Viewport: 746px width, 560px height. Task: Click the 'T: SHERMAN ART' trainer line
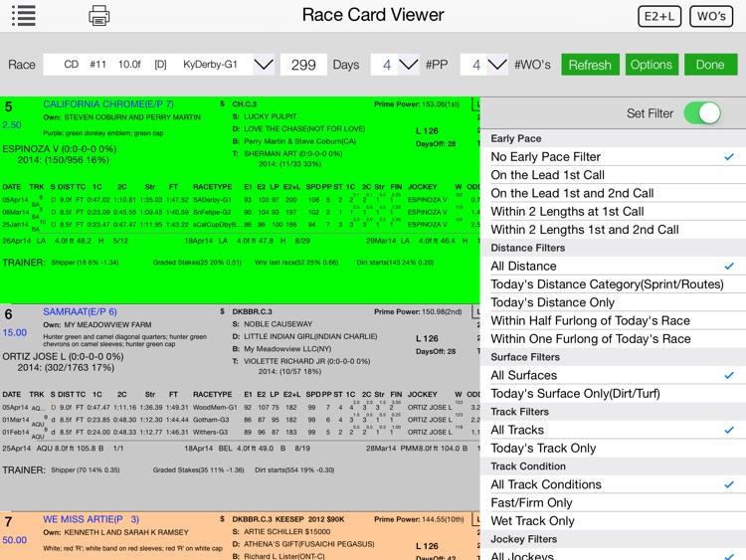point(286,154)
